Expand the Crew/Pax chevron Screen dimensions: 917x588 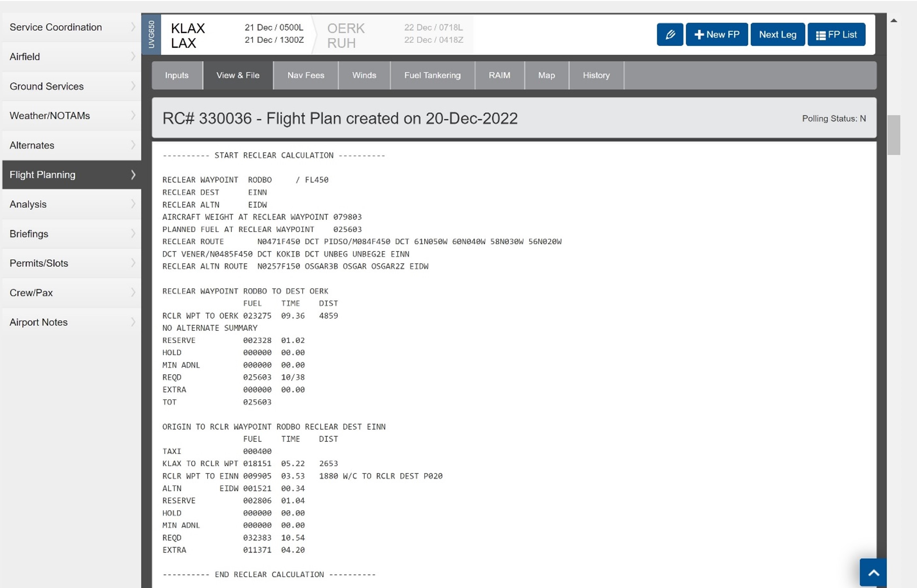[x=133, y=293]
